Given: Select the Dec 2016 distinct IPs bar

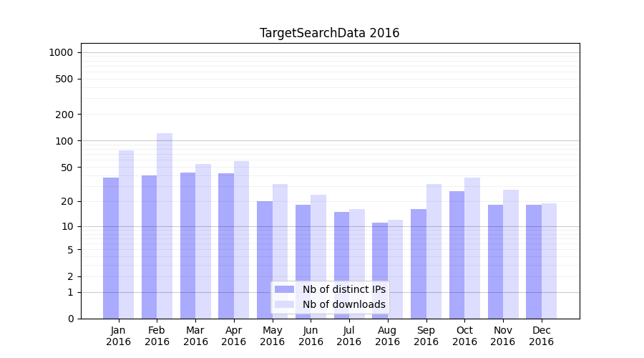Looking at the screenshot, I should (534, 261).
